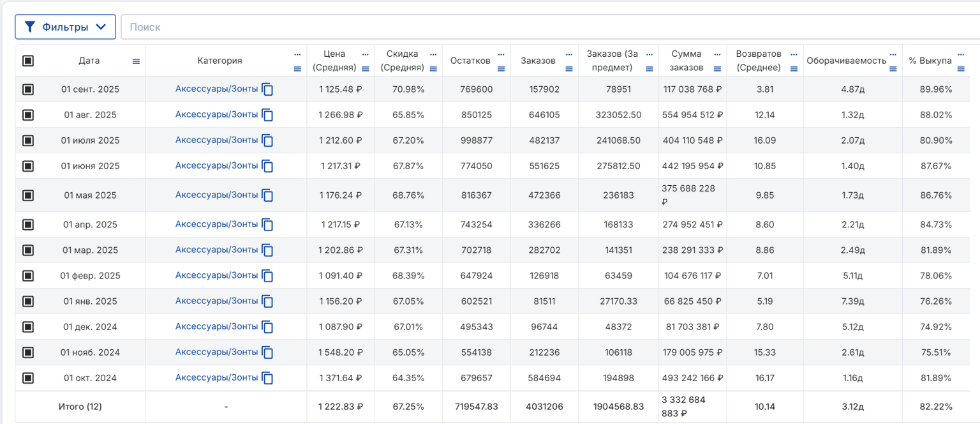Open three-dots options of Категория column

pyautogui.click(x=297, y=54)
